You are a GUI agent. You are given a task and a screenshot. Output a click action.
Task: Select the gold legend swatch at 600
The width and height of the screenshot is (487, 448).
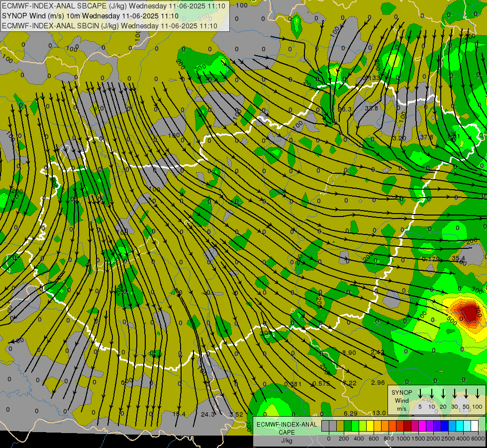(x=378, y=426)
